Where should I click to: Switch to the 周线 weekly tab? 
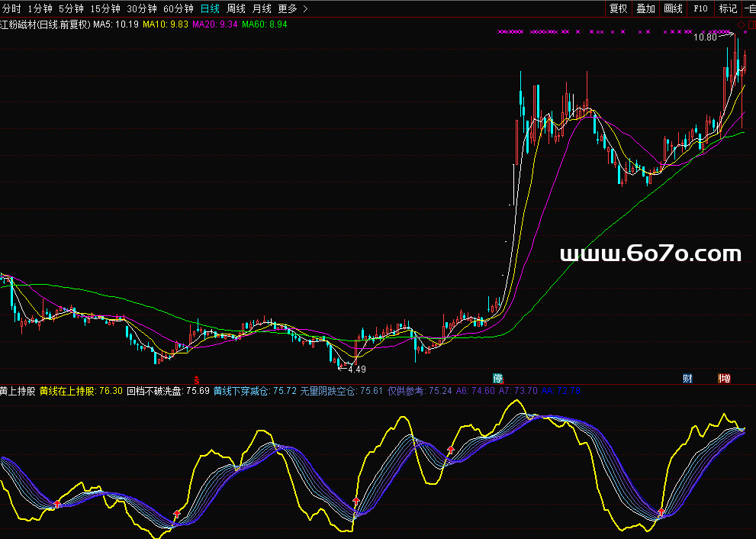(x=236, y=8)
